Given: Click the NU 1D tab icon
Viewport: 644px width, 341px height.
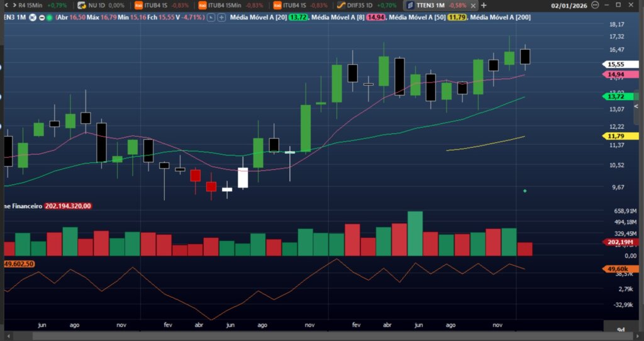Looking at the screenshot, I should [82, 5].
